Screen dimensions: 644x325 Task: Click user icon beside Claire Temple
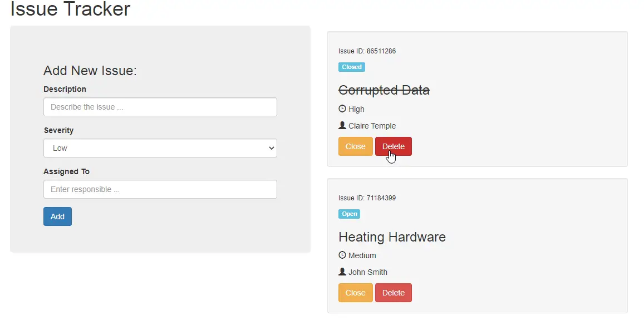(342, 126)
